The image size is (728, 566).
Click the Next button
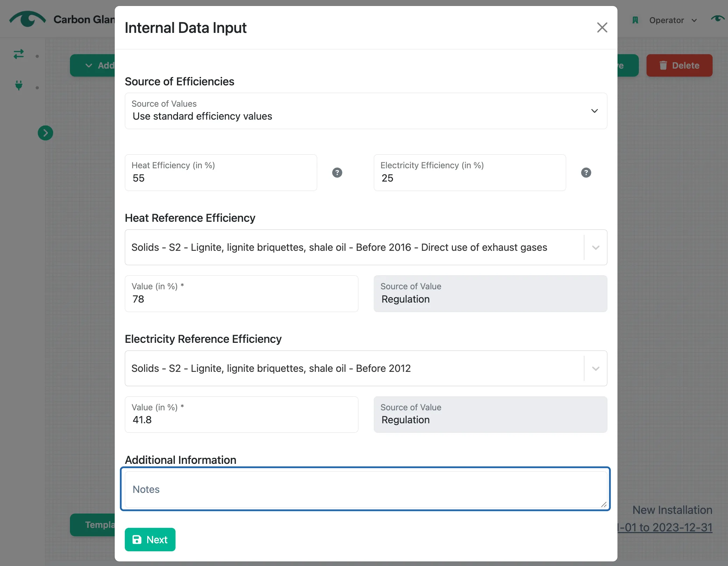click(150, 539)
